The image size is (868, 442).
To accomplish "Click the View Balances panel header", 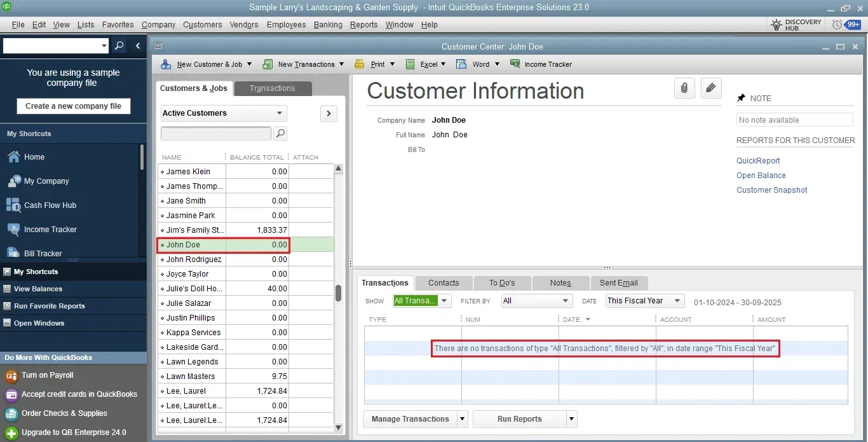I will tap(73, 289).
